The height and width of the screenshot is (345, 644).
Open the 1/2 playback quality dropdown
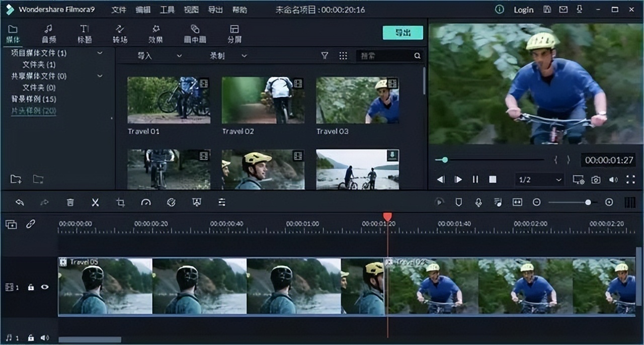(539, 179)
